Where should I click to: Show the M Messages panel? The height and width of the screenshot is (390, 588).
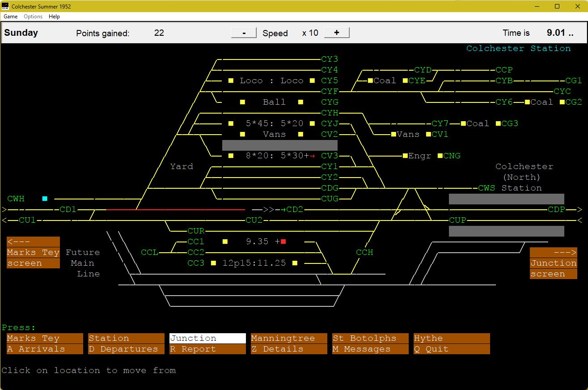point(370,349)
